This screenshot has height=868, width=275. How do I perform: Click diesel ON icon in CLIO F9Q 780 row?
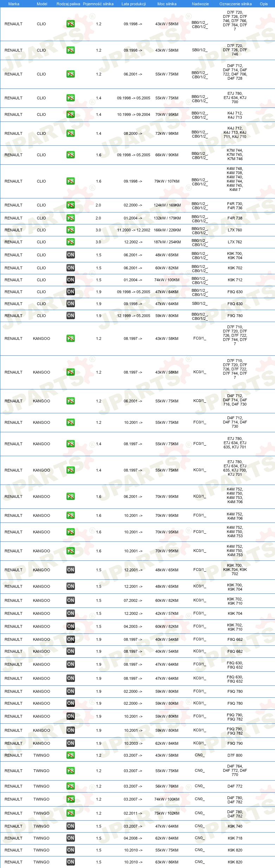click(x=71, y=316)
